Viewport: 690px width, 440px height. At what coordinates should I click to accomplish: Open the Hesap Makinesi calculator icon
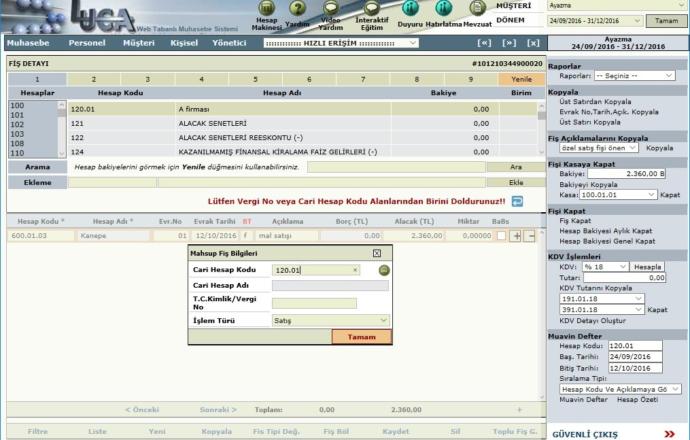point(266,8)
